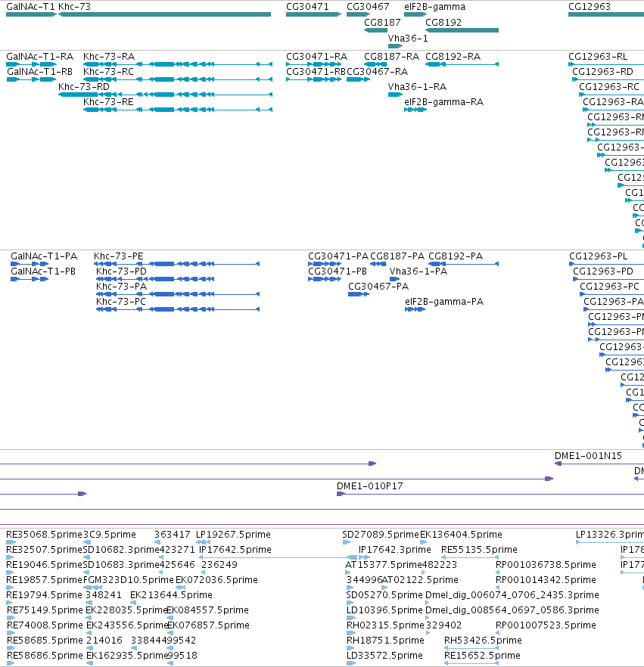Click EST label RH53426.5prime

(x=483, y=641)
